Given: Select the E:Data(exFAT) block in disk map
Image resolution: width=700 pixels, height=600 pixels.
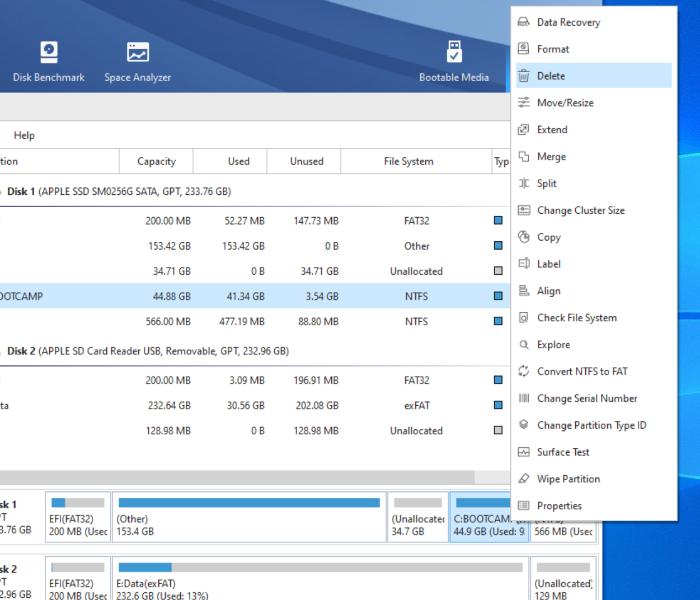Looking at the screenshot, I should tap(321, 578).
